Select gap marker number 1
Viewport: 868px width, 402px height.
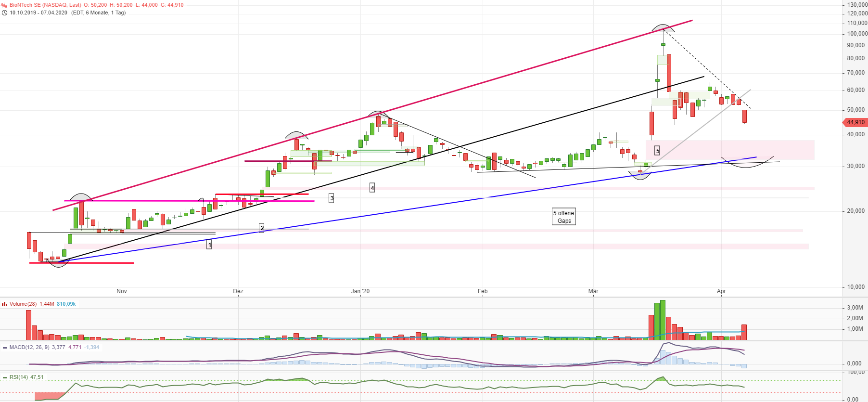pos(209,245)
